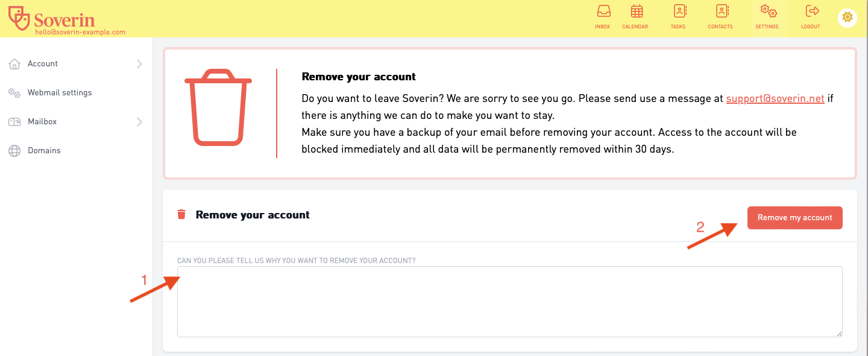Toggle the sun theme icon
This screenshot has width=868, height=356.
[x=848, y=17]
